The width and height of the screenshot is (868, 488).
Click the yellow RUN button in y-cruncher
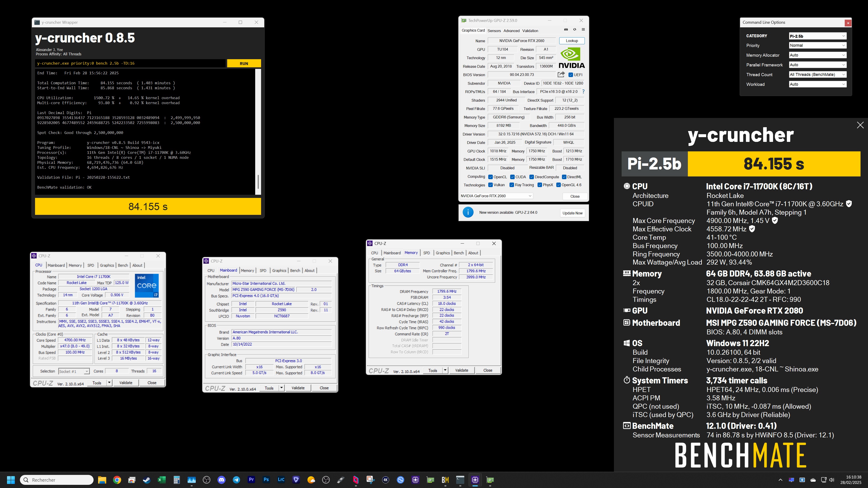[244, 63]
